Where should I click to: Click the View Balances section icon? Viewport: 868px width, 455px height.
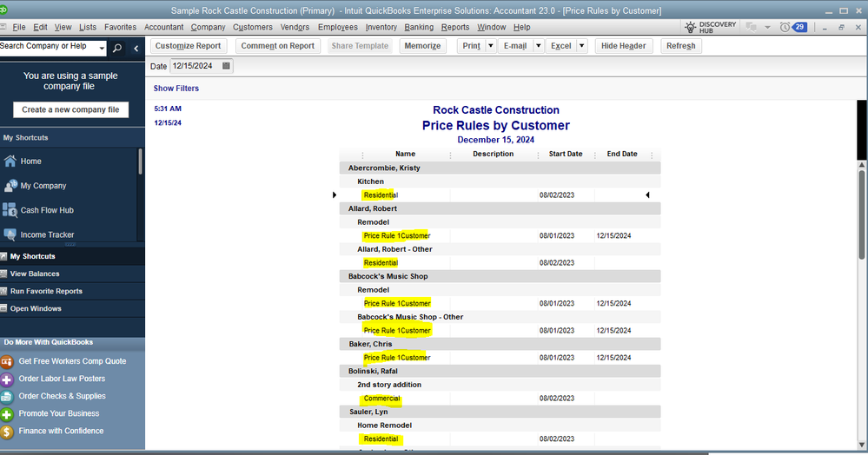(x=3, y=274)
